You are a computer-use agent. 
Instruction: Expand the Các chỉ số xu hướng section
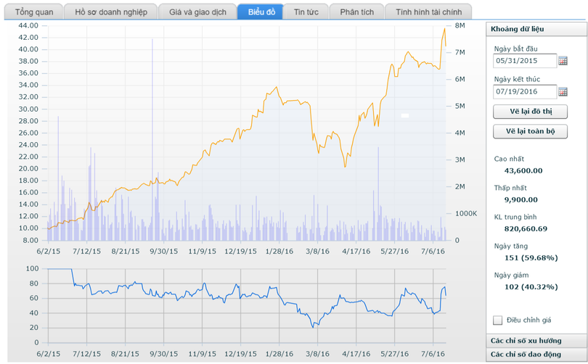click(536, 340)
